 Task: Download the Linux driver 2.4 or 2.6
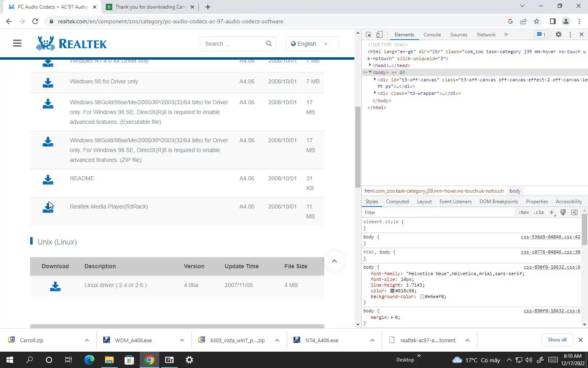pos(55,287)
